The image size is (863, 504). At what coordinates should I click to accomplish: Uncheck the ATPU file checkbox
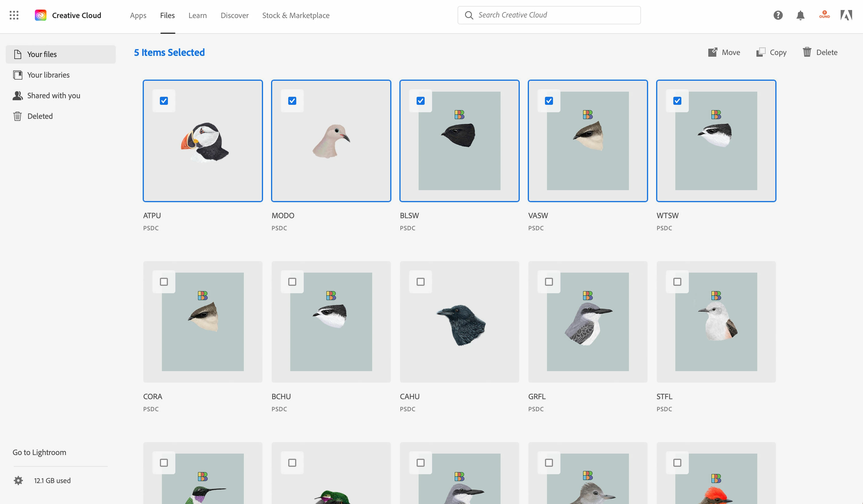click(164, 101)
